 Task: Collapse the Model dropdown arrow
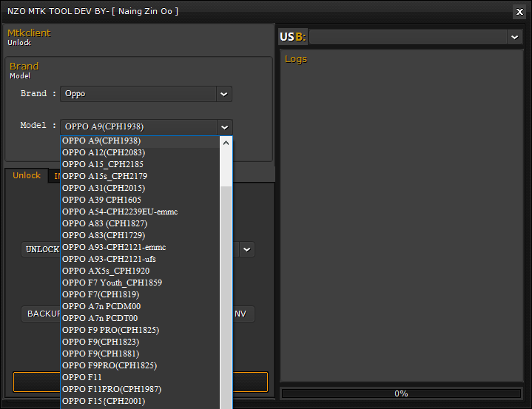point(224,126)
